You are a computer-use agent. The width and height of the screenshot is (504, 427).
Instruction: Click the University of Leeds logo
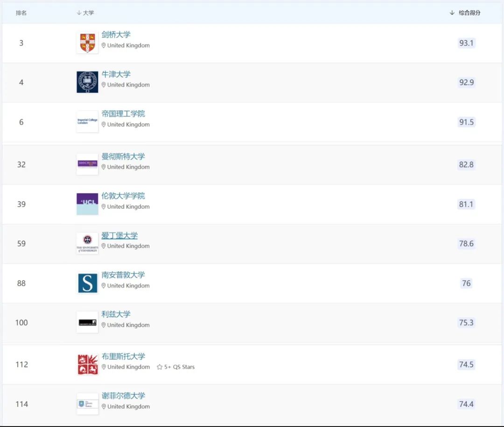click(x=87, y=322)
